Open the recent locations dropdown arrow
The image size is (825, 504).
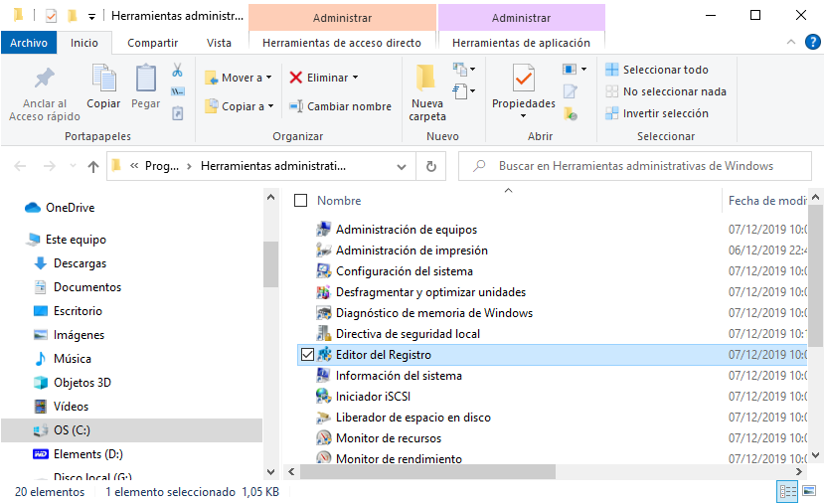point(73,166)
